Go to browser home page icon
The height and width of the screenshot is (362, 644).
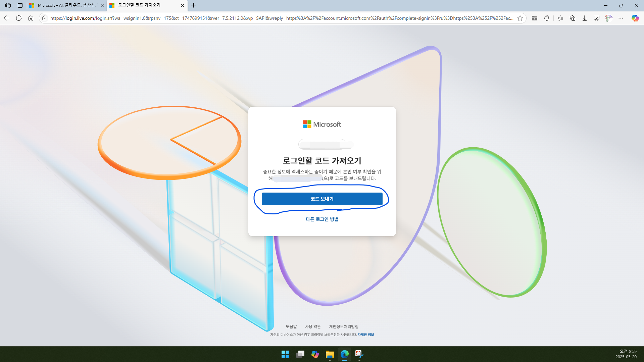(31, 18)
